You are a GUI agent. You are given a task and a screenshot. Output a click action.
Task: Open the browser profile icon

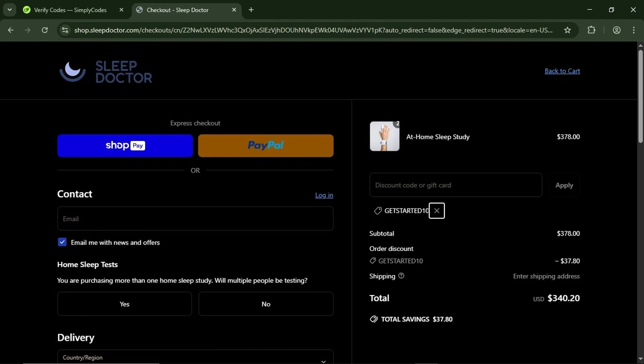pyautogui.click(x=617, y=30)
